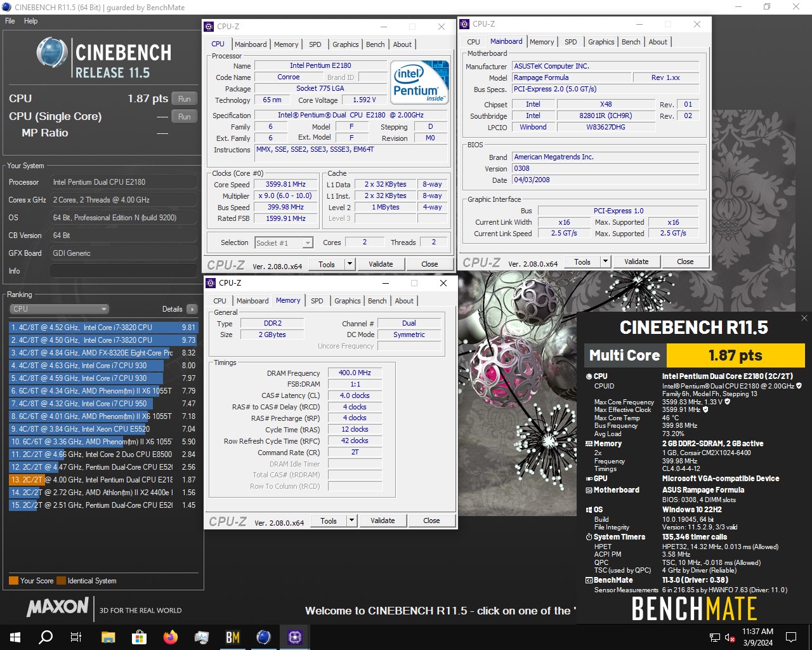Click the Info input field

click(x=123, y=271)
